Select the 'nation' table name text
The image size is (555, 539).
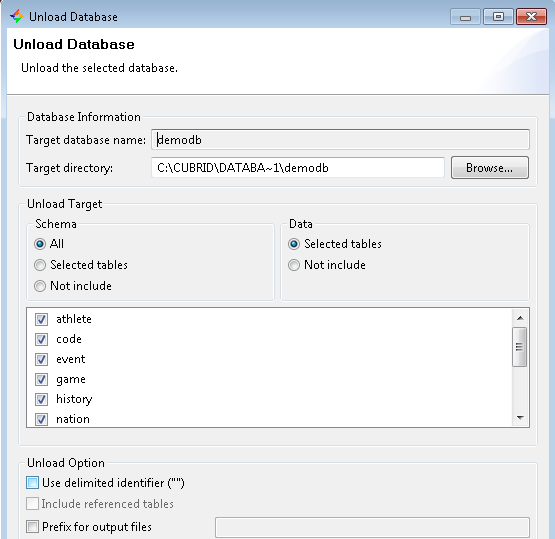tap(73, 419)
